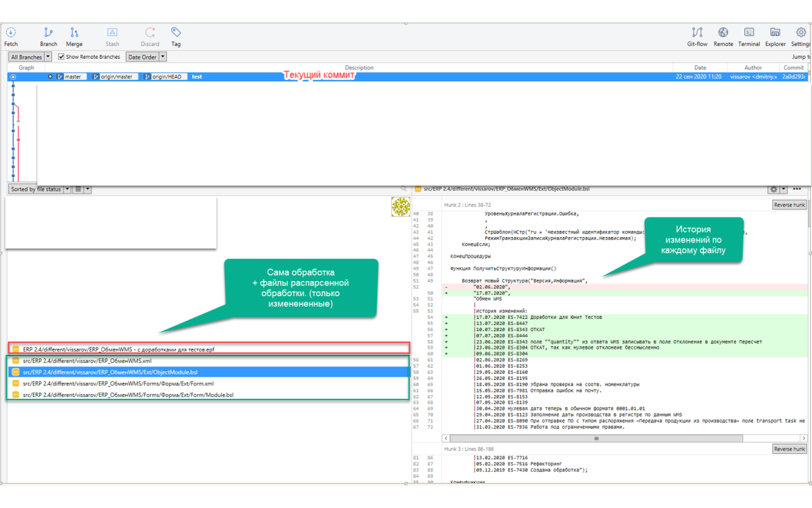Click Reverse hunk for Hunk 2
Image resolution: width=812 pixels, height=508 pixels.
pyautogui.click(x=790, y=205)
